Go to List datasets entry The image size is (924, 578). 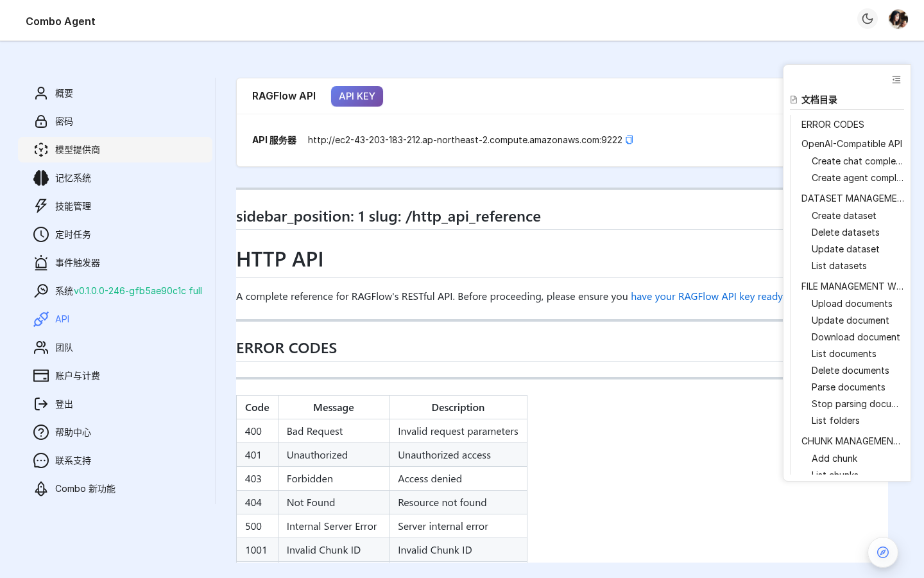(839, 266)
